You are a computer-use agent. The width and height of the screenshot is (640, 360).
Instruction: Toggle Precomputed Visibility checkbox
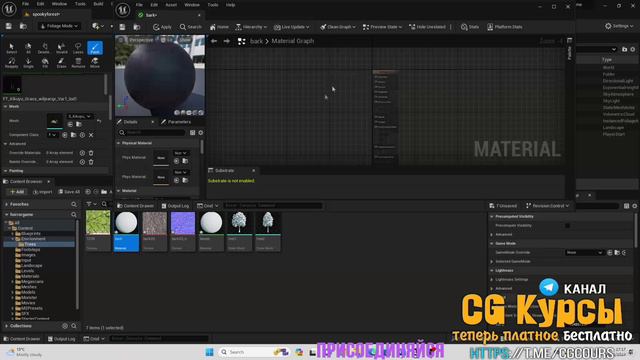567,225
